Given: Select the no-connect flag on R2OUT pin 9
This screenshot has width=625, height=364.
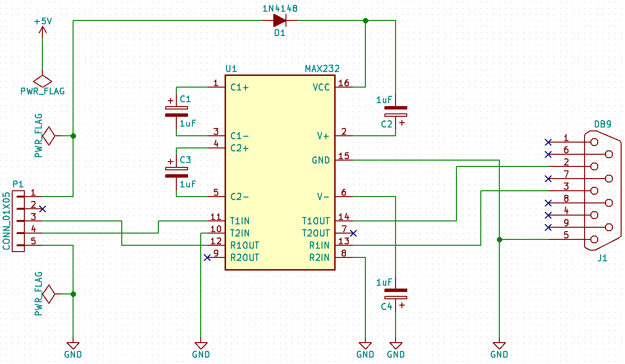Looking at the screenshot, I should point(207,257).
